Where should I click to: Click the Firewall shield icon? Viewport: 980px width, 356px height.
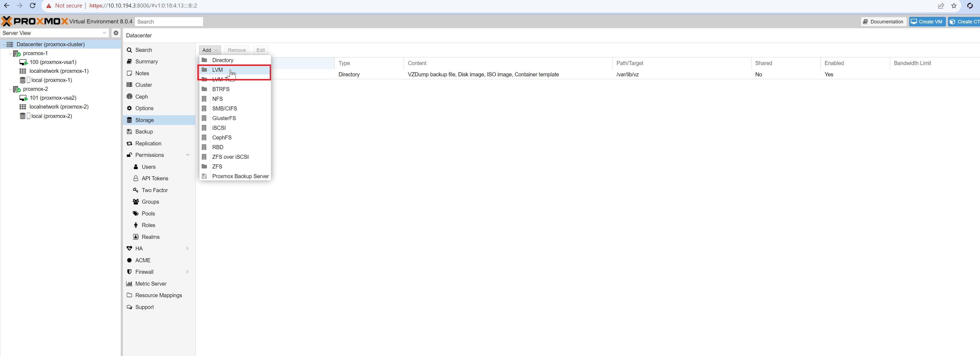(x=129, y=272)
